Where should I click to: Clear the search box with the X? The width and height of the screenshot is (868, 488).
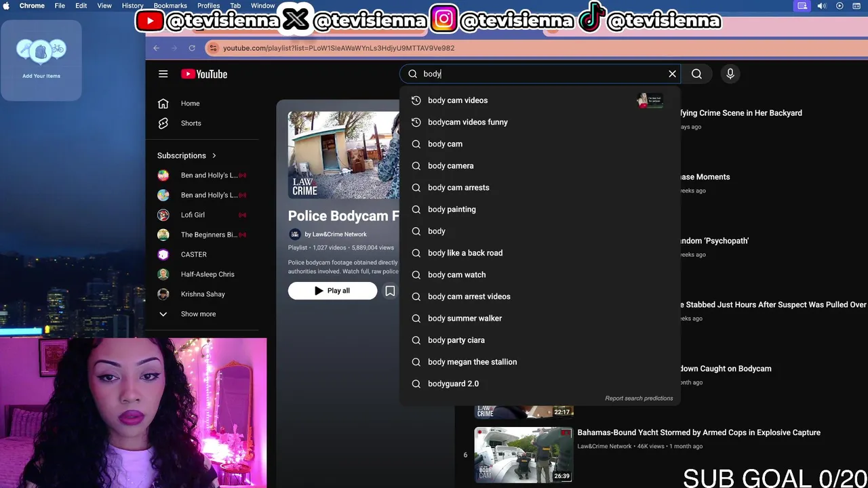click(x=672, y=74)
